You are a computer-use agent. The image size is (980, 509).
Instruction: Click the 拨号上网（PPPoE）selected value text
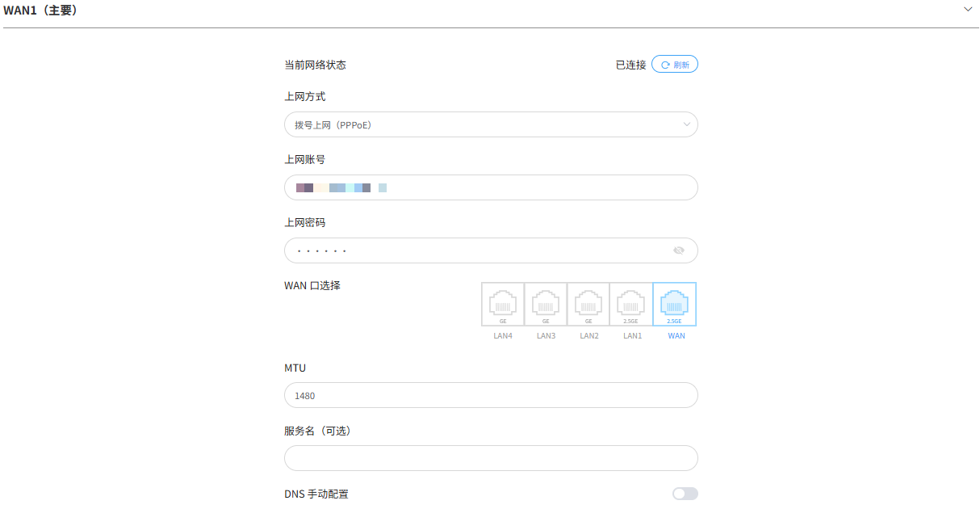pyautogui.click(x=333, y=124)
